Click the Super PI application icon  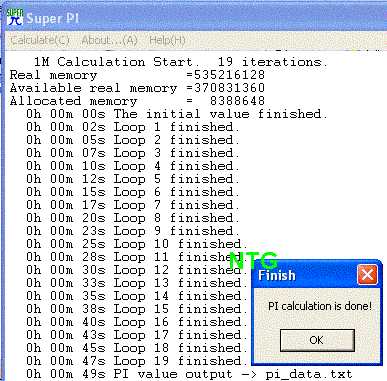pos(15,17)
